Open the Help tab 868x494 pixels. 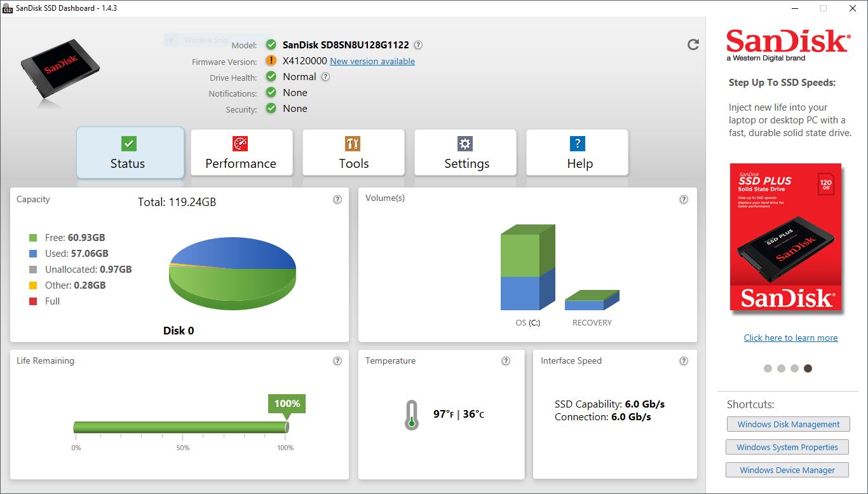pyautogui.click(x=577, y=153)
